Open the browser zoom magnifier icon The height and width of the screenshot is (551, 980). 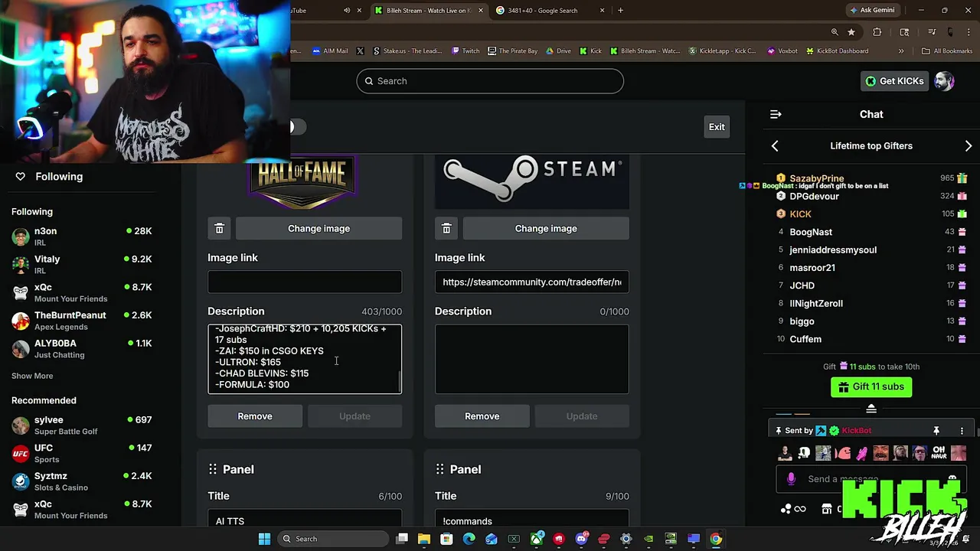835,32
